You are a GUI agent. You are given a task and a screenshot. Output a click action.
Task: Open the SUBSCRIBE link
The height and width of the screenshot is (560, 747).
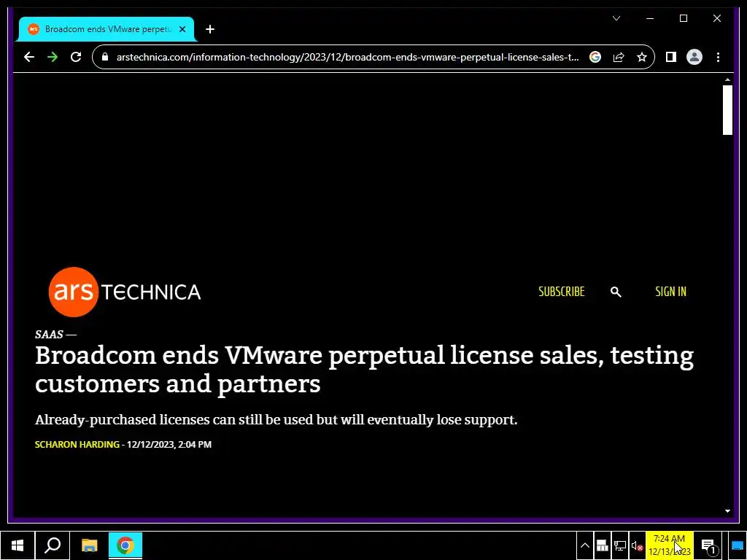[561, 292]
